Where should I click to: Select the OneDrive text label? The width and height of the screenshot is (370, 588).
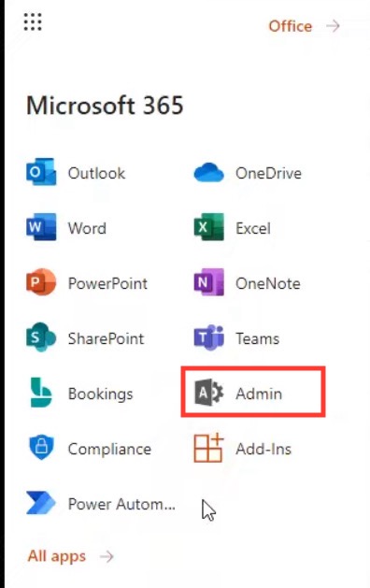(x=268, y=173)
